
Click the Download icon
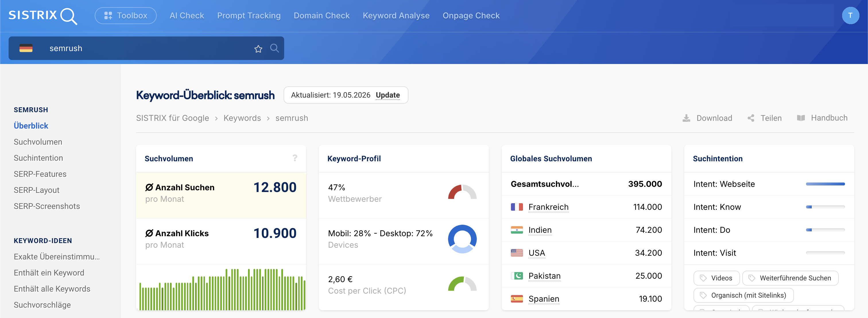pyautogui.click(x=686, y=118)
